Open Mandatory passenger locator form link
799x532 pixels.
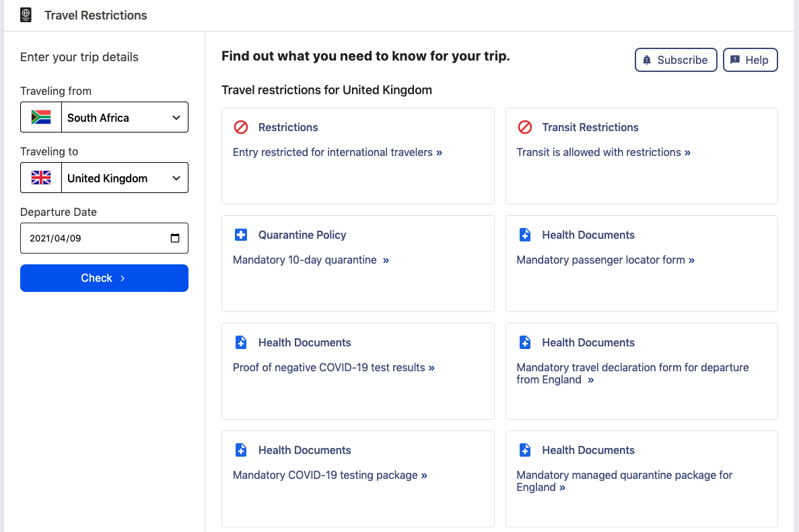point(605,260)
